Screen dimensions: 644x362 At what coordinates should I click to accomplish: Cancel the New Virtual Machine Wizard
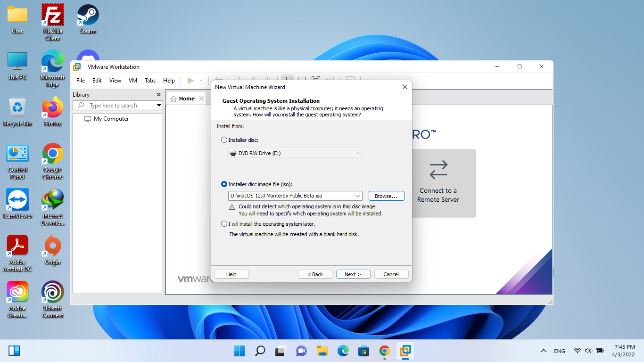pyautogui.click(x=391, y=274)
